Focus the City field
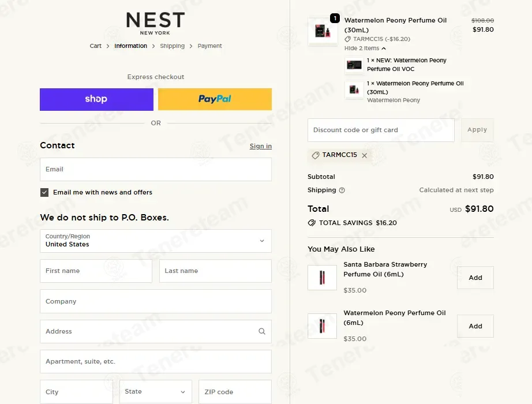The height and width of the screenshot is (404, 532). click(x=76, y=392)
